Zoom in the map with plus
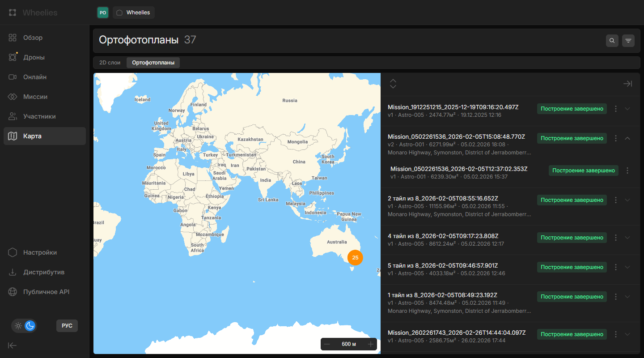This screenshot has height=358, width=644. [370, 344]
